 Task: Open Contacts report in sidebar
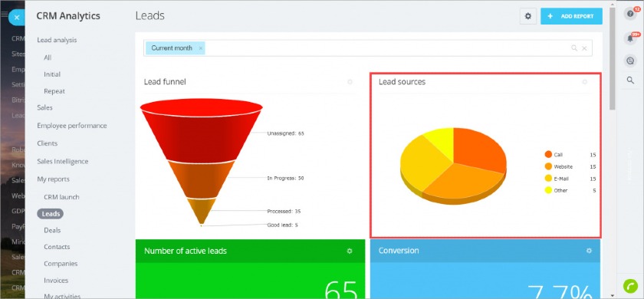(57, 247)
